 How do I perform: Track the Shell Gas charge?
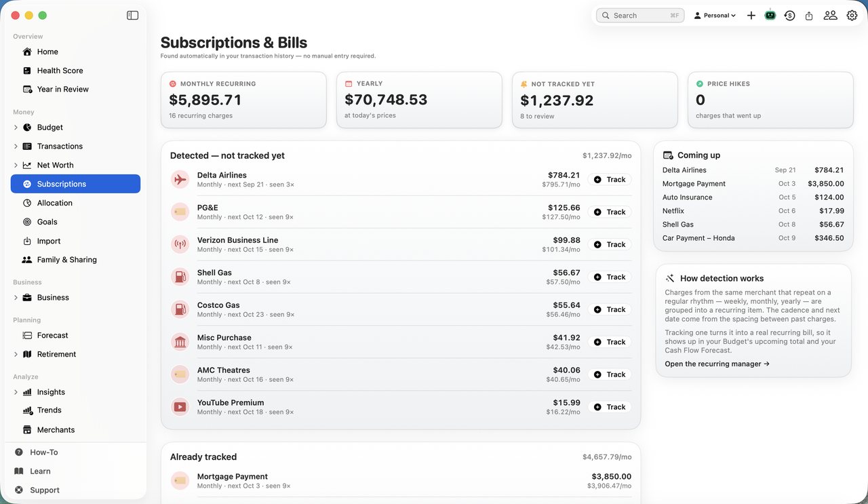point(610,277)
